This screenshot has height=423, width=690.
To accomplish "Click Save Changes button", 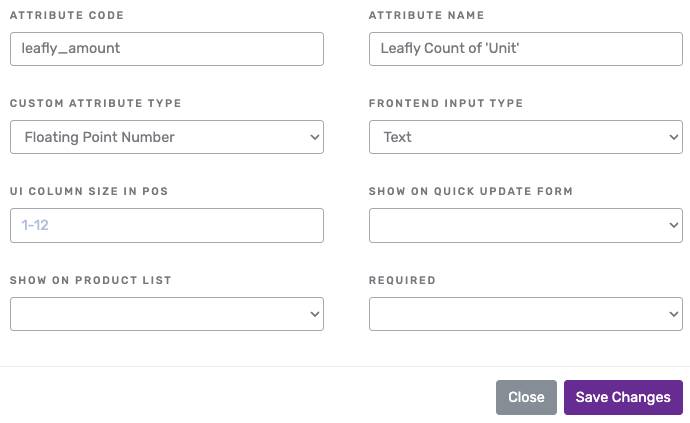I will point(623,397).
